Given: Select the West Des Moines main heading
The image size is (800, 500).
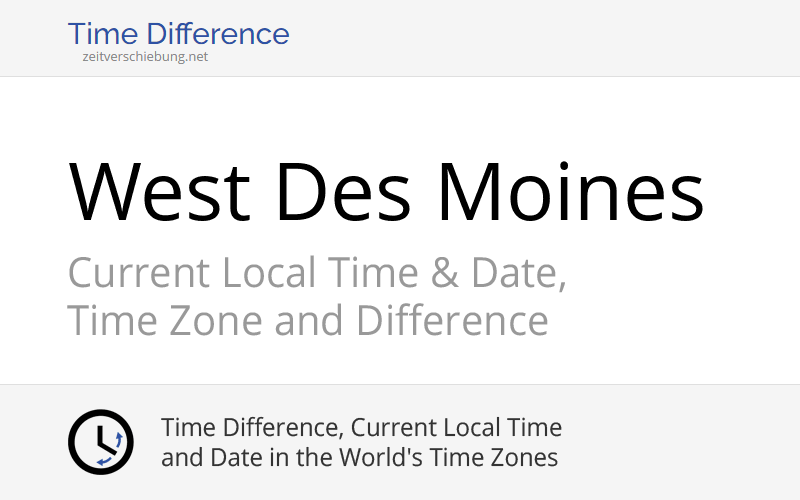Looking at the screenshot, I should click(386, 193).
